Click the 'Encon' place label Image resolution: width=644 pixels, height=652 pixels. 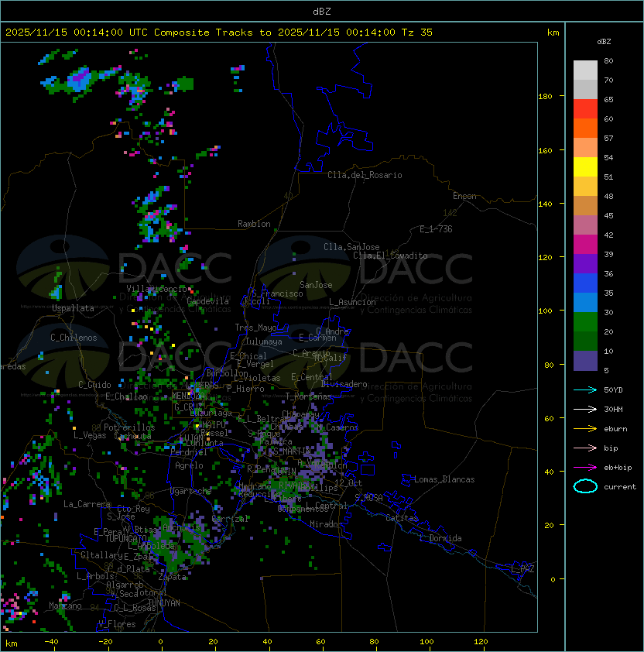[x=464, y=196]
